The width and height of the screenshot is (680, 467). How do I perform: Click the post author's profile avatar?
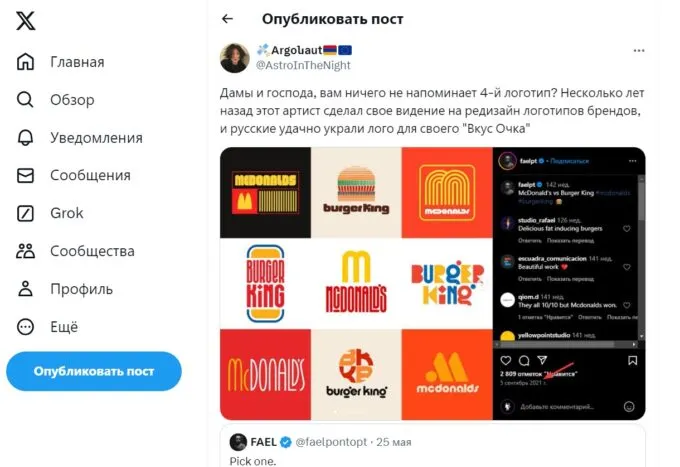coord(235,58)
